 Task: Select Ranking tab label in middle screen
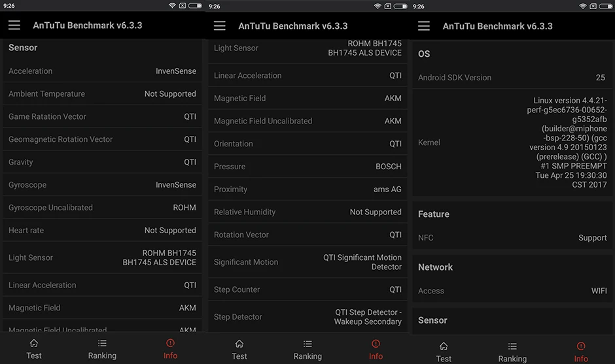point(307,356)
